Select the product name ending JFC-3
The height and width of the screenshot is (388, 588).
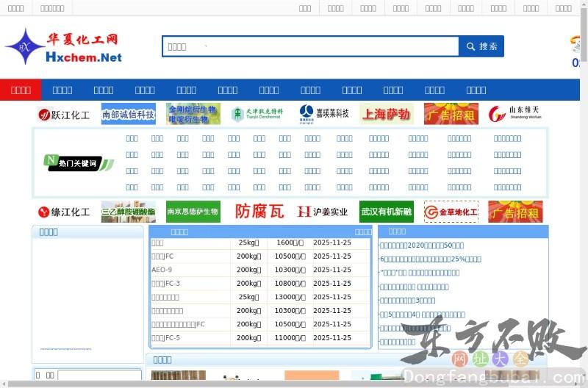tap(166, 284)
